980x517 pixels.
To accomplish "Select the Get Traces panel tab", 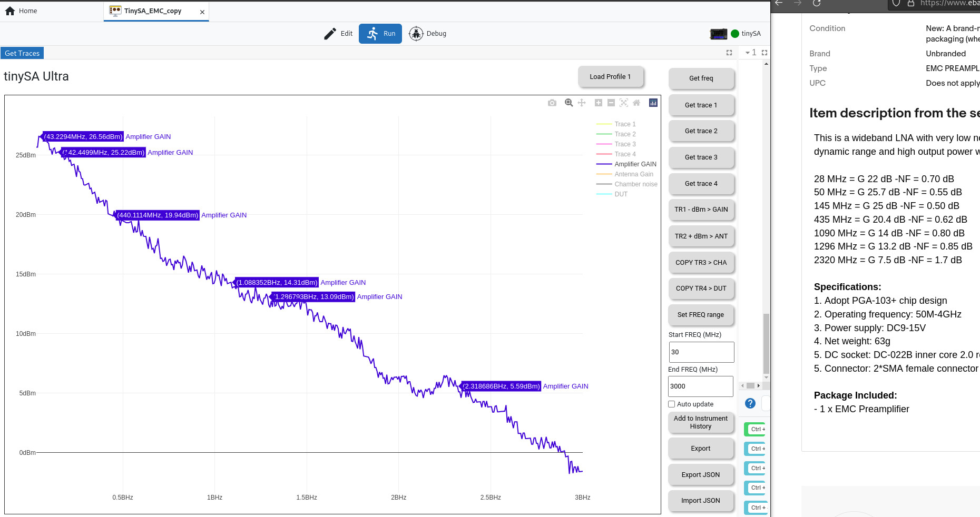I will point(22,53).
